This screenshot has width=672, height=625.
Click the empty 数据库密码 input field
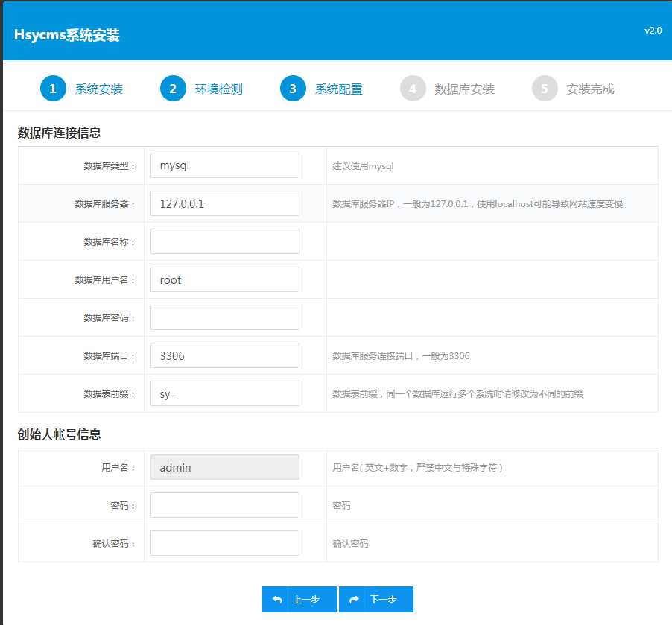224,317
